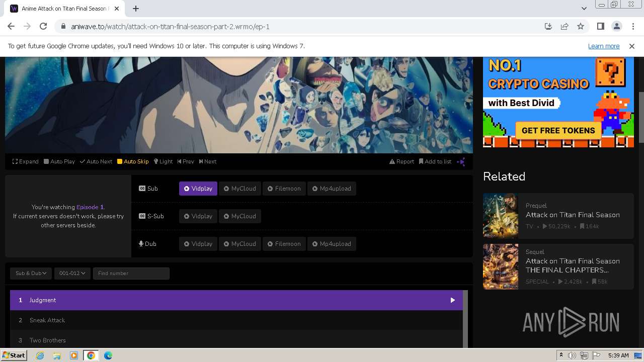
Task: Toggle Auto Next option
Action: pyautogui.click(x=96, y=161)
